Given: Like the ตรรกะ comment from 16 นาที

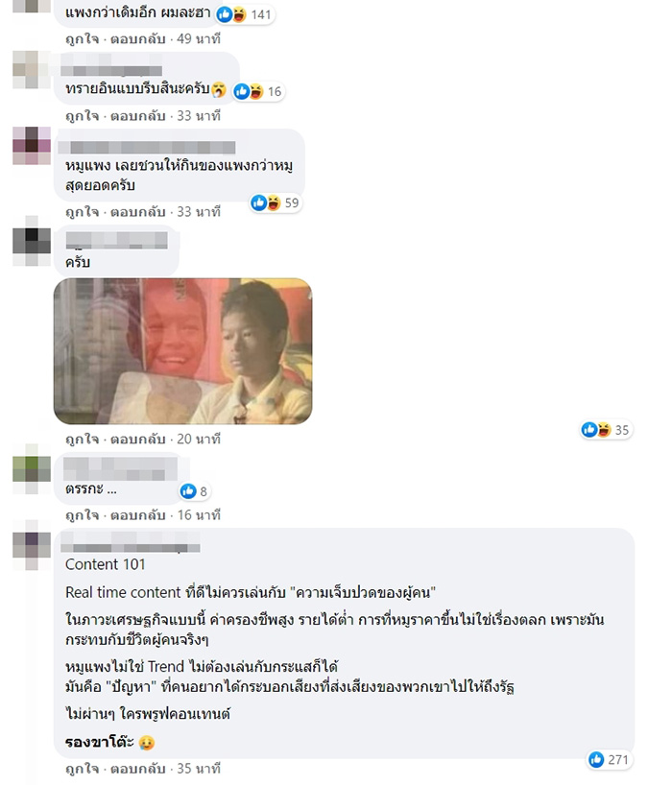Looking at the screenshot, I should click(83, 515).
